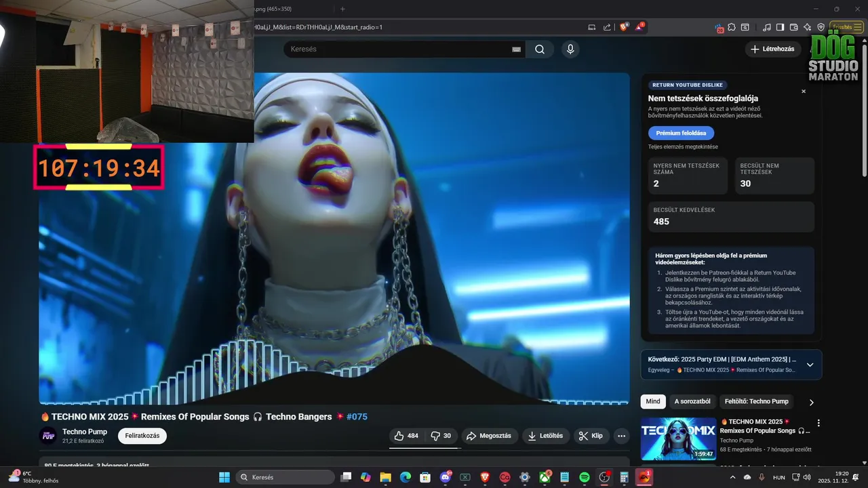Open Microsoft Store from the taskbar
This screenshot has width=868, height=488.
425,477
